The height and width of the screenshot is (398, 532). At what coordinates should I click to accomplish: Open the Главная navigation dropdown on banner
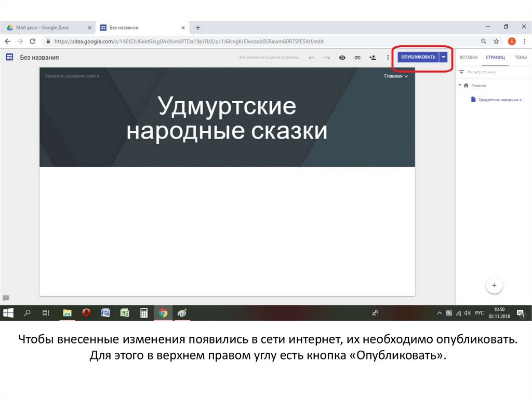point(396,76)
